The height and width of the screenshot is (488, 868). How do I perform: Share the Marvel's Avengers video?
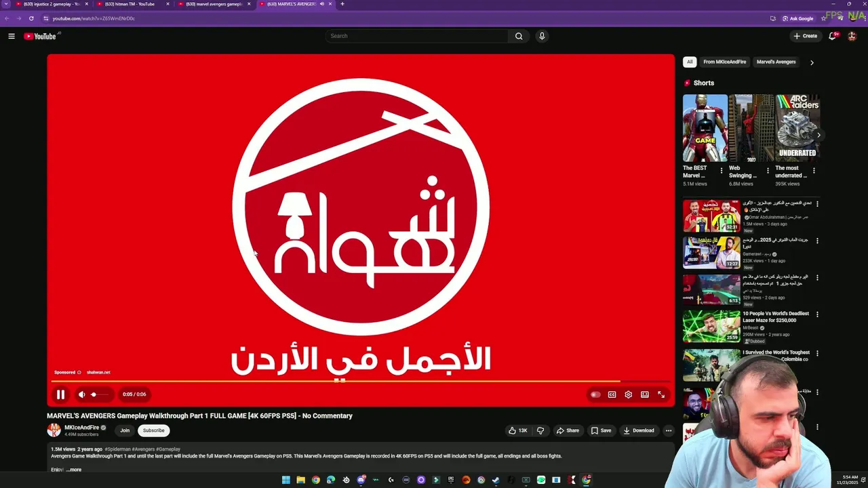(x=568, y=430)
